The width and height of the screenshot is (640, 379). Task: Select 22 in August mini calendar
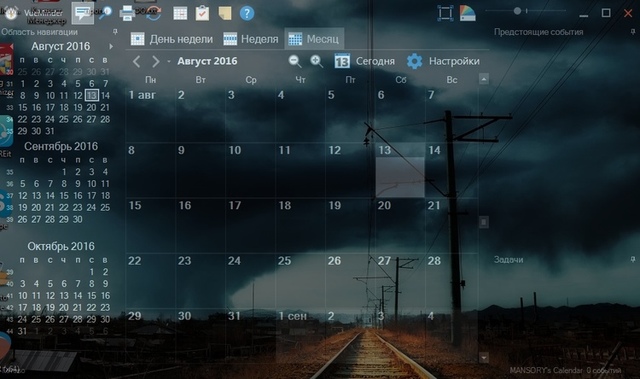(x=22, y=119)
